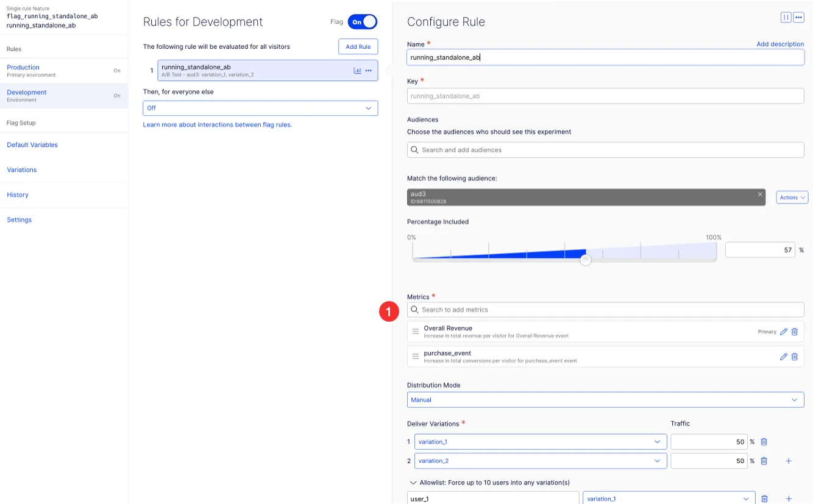Remove aud3 audience with the X
This screenshot has width=813, height=504.
(760, 194)
